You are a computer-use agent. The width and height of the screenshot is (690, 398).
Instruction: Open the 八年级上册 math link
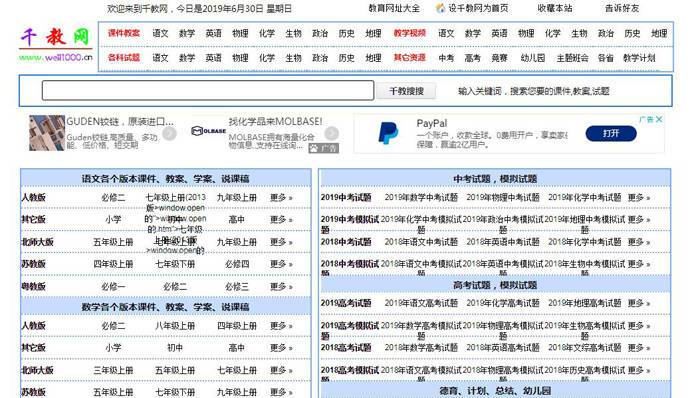point(175,326)
